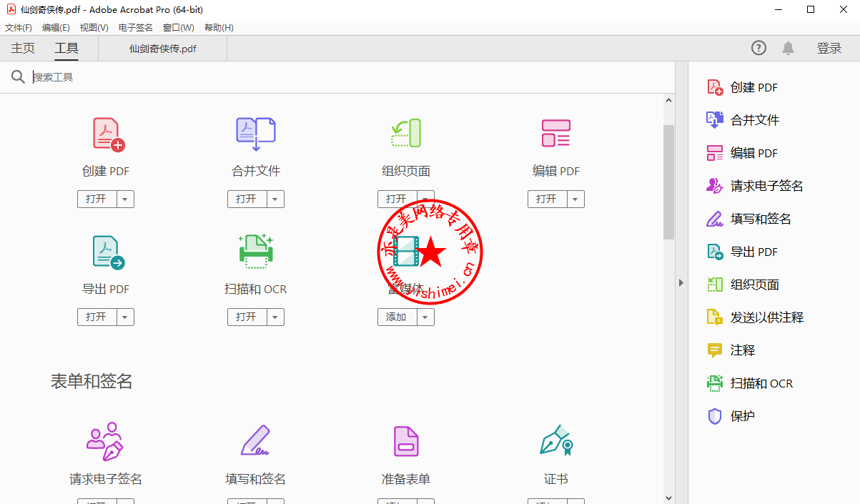Open 合并文件 from the right sidebar
This screenshot has height=504, width=860.
pyautogui.click(x=743, y=120)
